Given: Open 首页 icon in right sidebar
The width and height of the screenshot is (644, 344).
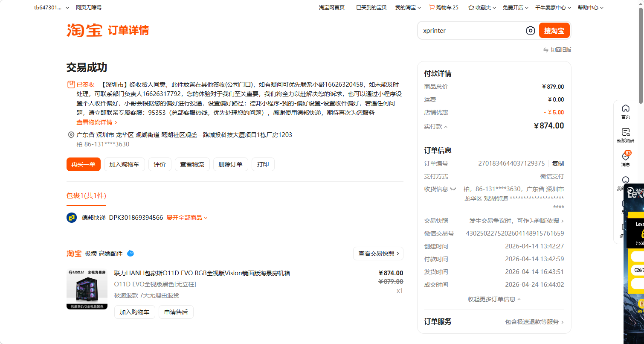Looking at the screenshot, I should (625, 112).
